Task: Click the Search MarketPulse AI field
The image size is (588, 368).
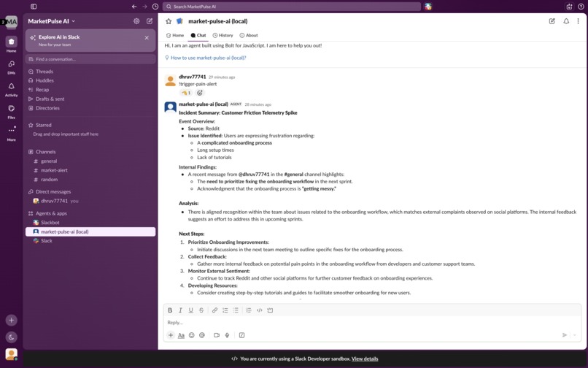Action: coord(292,7)
